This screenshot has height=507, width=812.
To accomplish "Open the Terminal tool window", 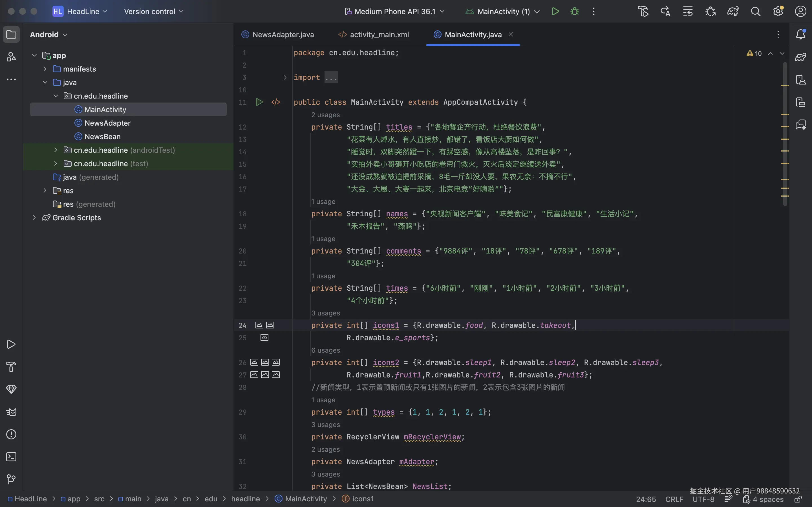I will point(11,457).
